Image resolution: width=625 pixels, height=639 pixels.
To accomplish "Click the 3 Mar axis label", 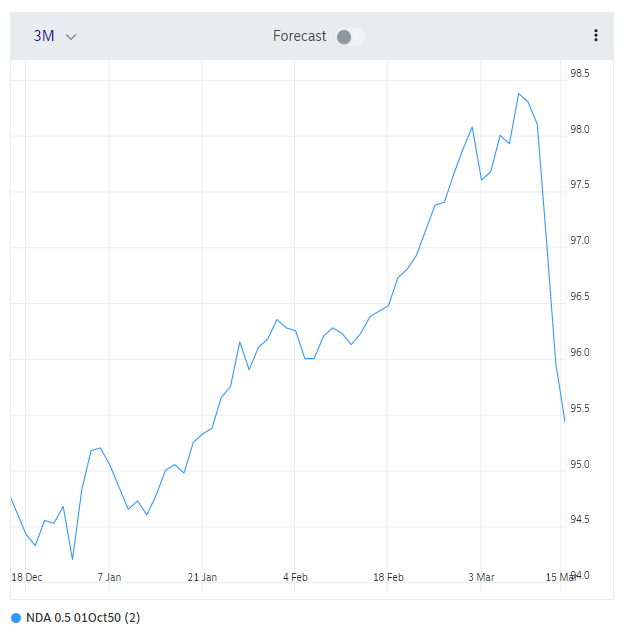I will (x=481, y=577).
